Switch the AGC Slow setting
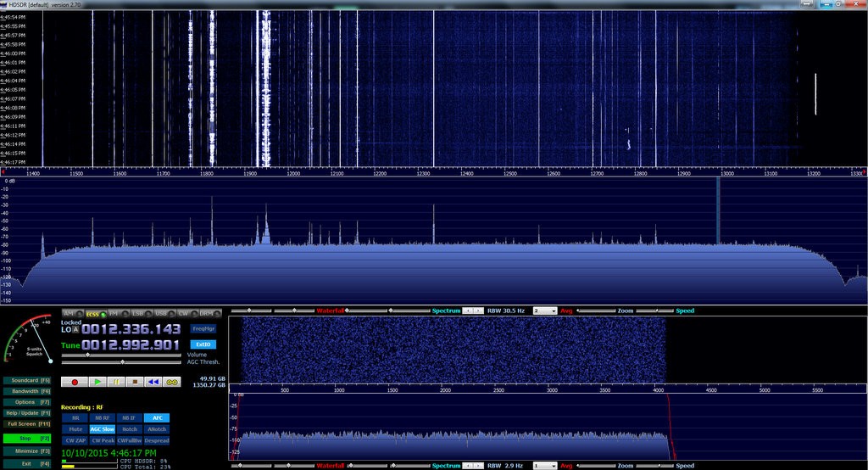Viewport: 868px width, 470px height. [103, 429]
